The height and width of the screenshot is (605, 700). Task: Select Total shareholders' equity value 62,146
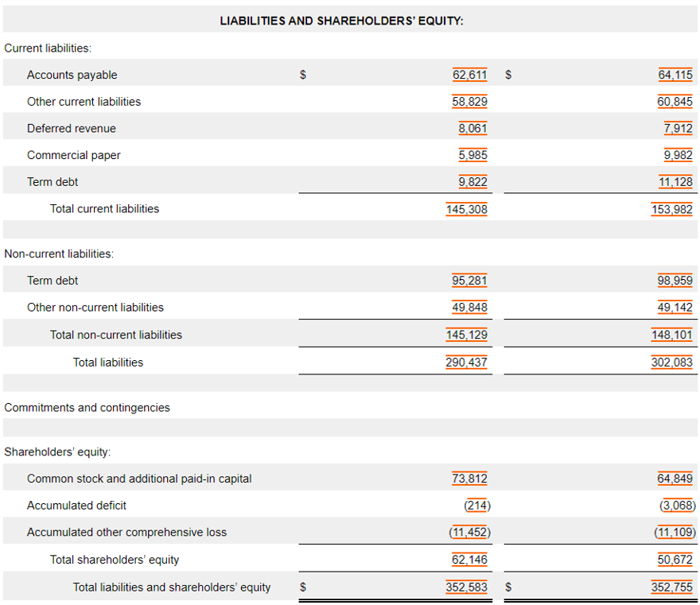pyautogui.click(x=469, y=560)
